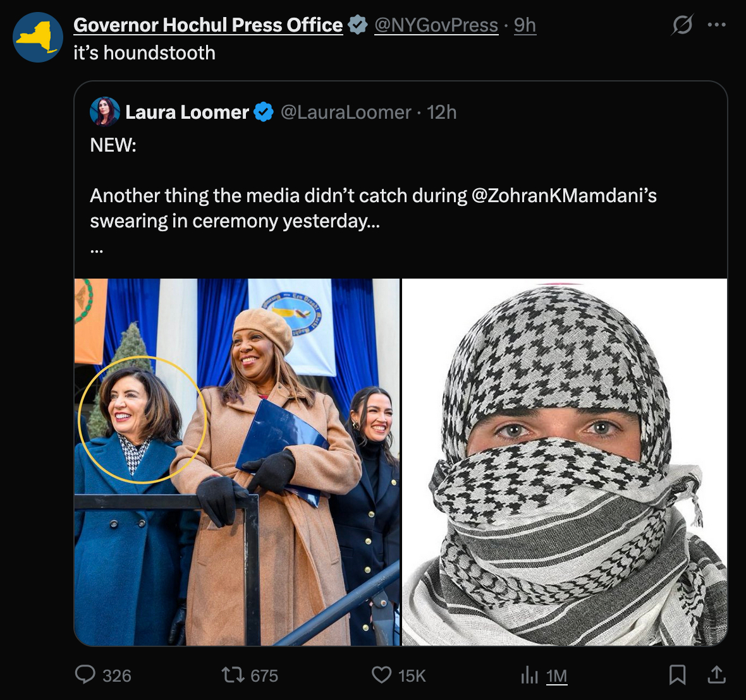746x700 pixels.
Task: Open the three-dot More options menu
Action: tap(716, 25)
